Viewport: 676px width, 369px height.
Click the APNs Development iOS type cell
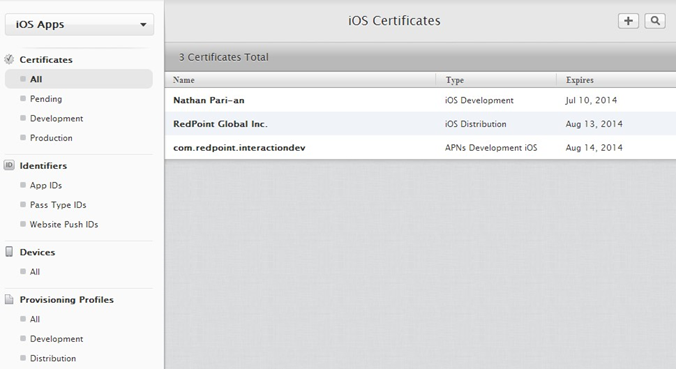pos(491,147)
